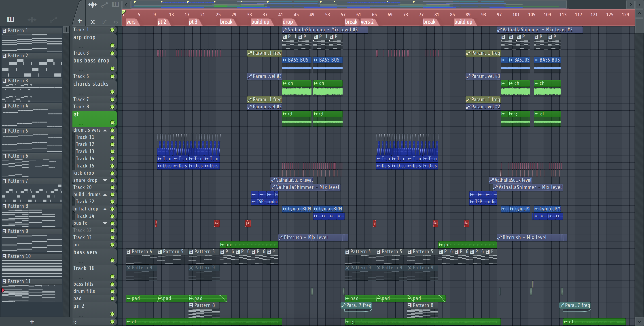Mute the drum fills track
The width and height of the screenshot is (644, 326).
(x=112, y=291)
